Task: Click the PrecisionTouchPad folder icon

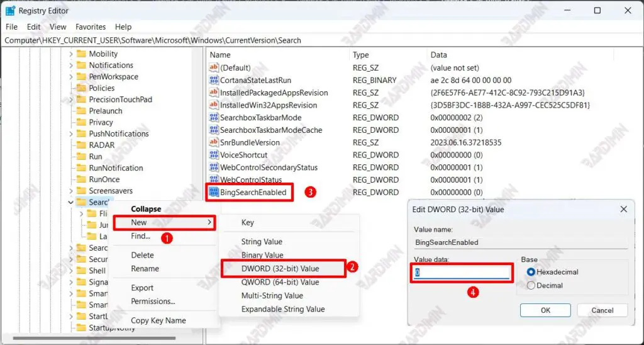Action: (x=81, y=99)
